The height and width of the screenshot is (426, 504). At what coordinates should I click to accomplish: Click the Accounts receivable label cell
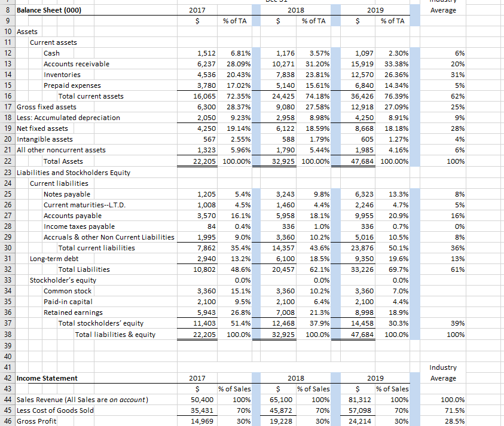71,64
